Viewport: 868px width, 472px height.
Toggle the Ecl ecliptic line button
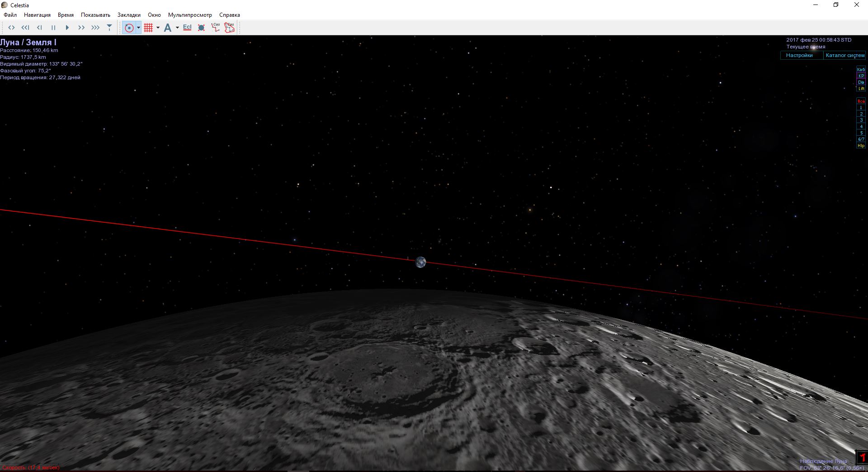[x=187, y=28]
